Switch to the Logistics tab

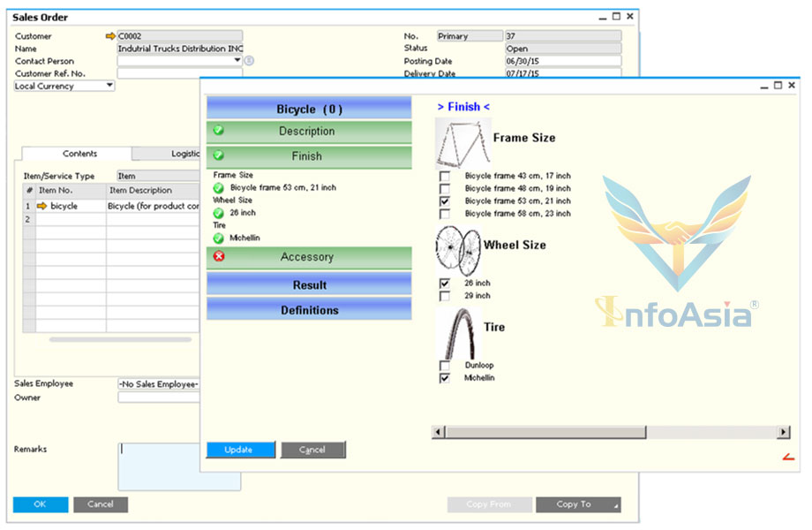[x=166, y=154]
